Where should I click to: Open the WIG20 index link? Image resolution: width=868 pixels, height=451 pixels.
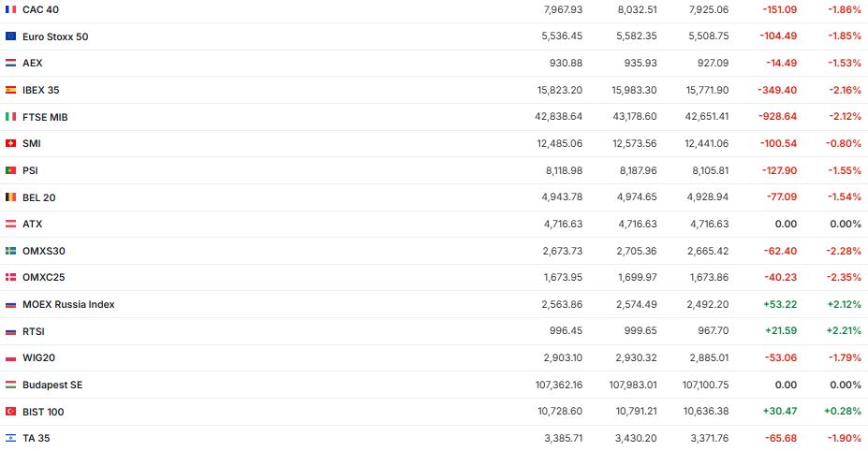point(39,358)
